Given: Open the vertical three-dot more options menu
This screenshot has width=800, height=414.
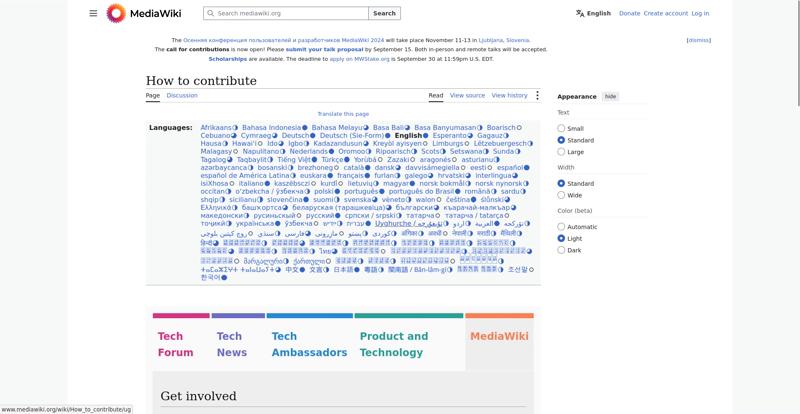Looking at the screenshot, I should click(537, 95).
